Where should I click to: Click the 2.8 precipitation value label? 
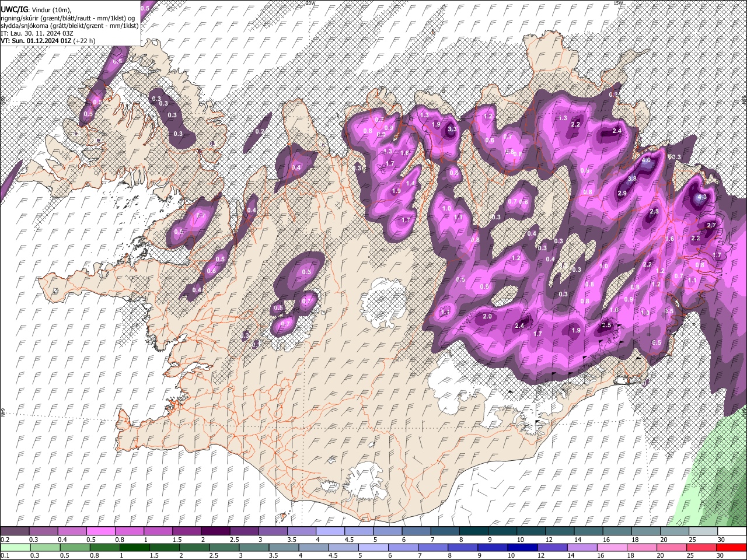click(x=654, y=212)
